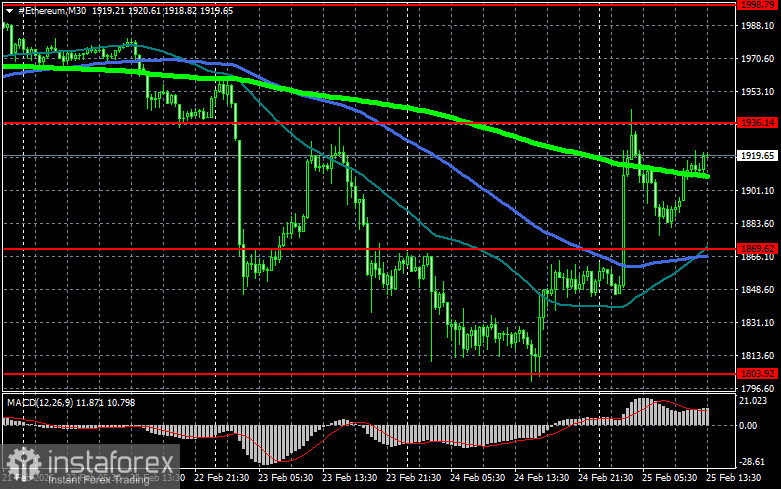Select the MACD -28.61 scale value
The image size is (781, 489).
click(x=753, y=462)
